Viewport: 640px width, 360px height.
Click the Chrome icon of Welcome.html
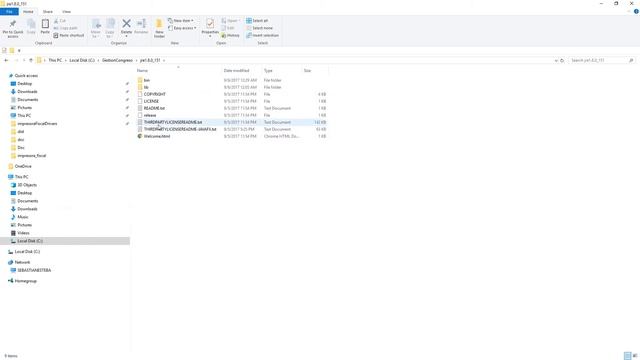tap(140, 136)
